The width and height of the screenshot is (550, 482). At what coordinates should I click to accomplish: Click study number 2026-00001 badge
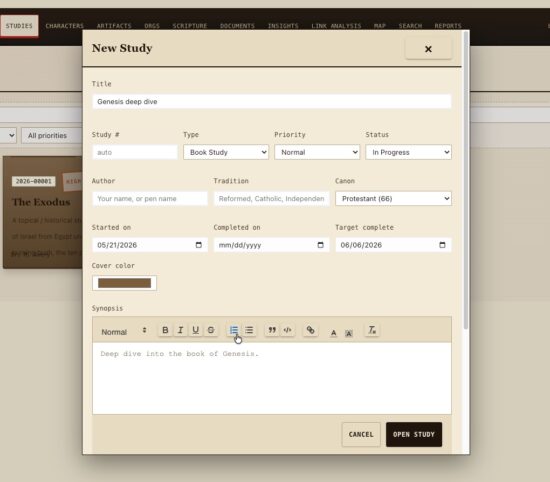point(34,181)
